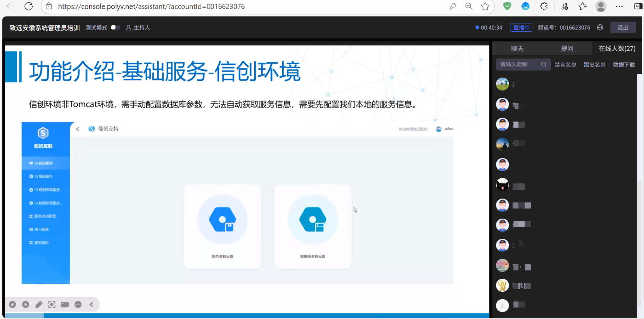644x319 pixels.
Task: Click the 退出 button
Action: point(623,28)
